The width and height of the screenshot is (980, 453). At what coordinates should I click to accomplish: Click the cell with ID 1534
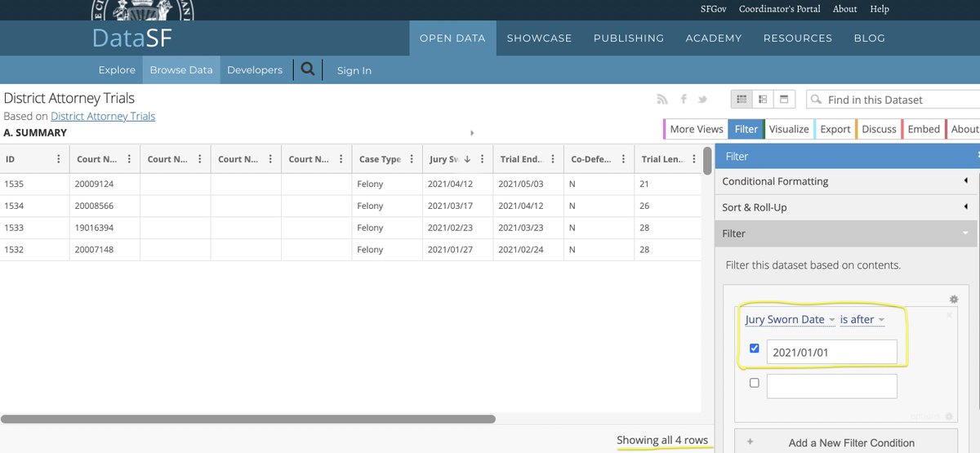(x=34, y=206)
